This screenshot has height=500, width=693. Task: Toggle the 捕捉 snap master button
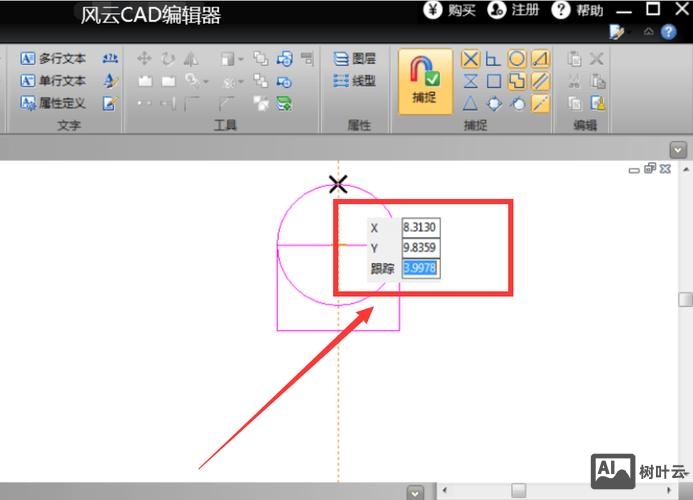(x=425, y=80)
